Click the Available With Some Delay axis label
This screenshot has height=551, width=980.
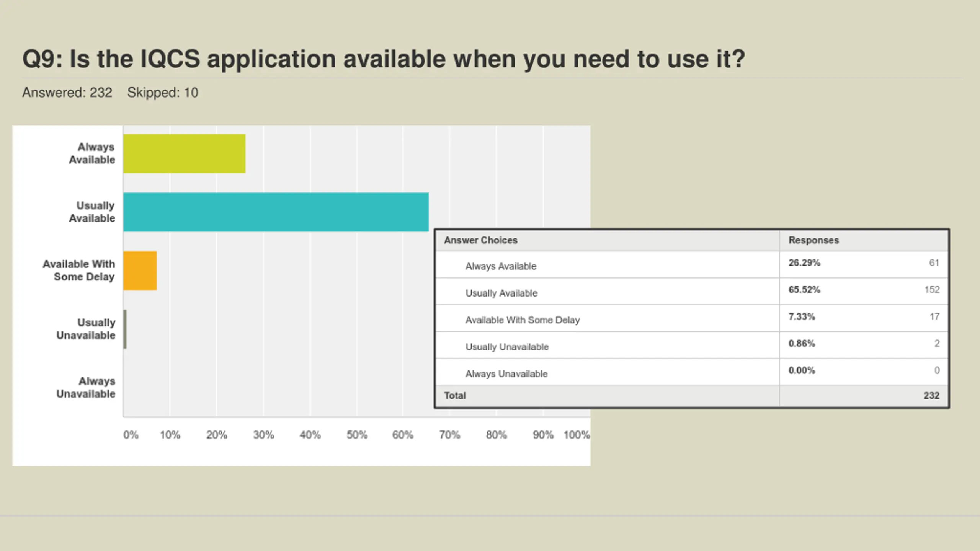pyautogui.click(x=79, y=271)
